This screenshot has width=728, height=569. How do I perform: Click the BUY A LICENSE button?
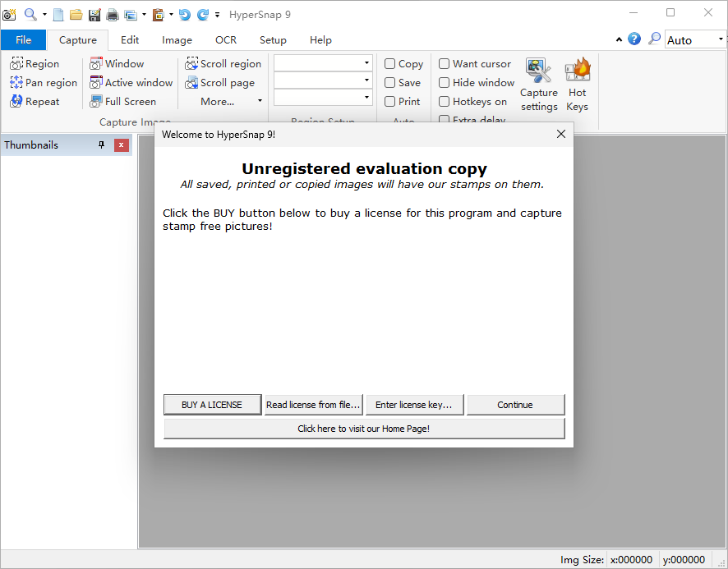(x=212, y=405)
